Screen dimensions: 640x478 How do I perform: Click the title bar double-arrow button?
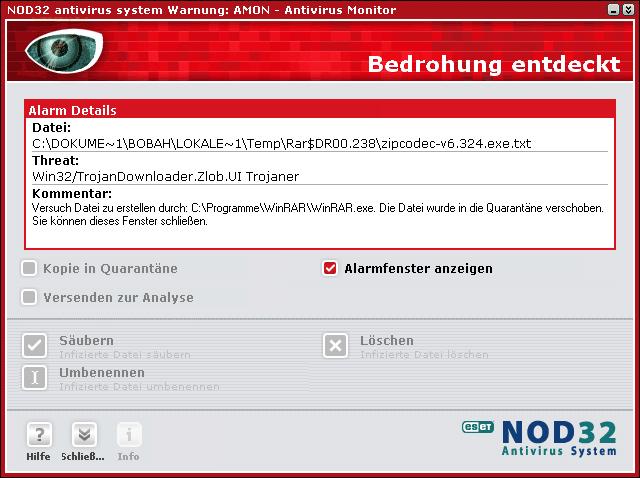tap(628, 9)
